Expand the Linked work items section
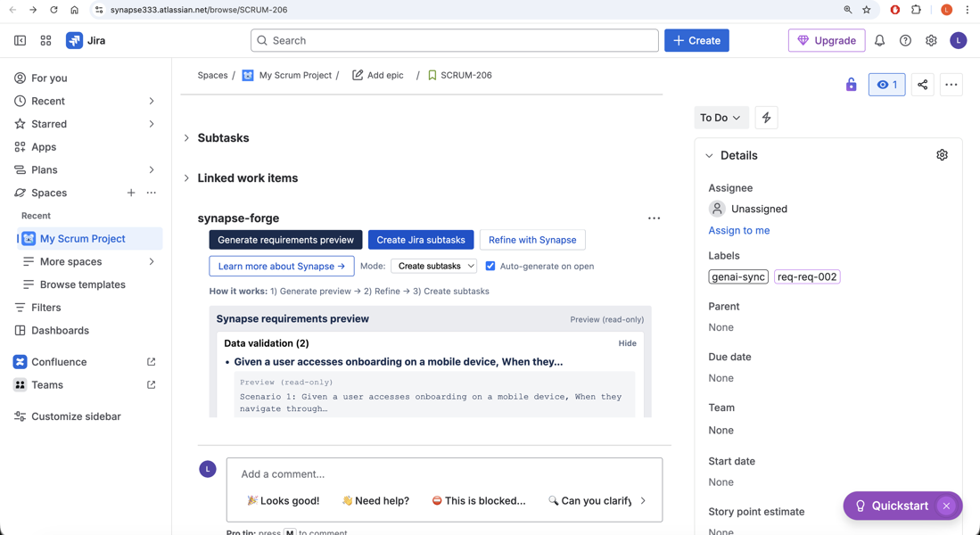 pos(187,178)
